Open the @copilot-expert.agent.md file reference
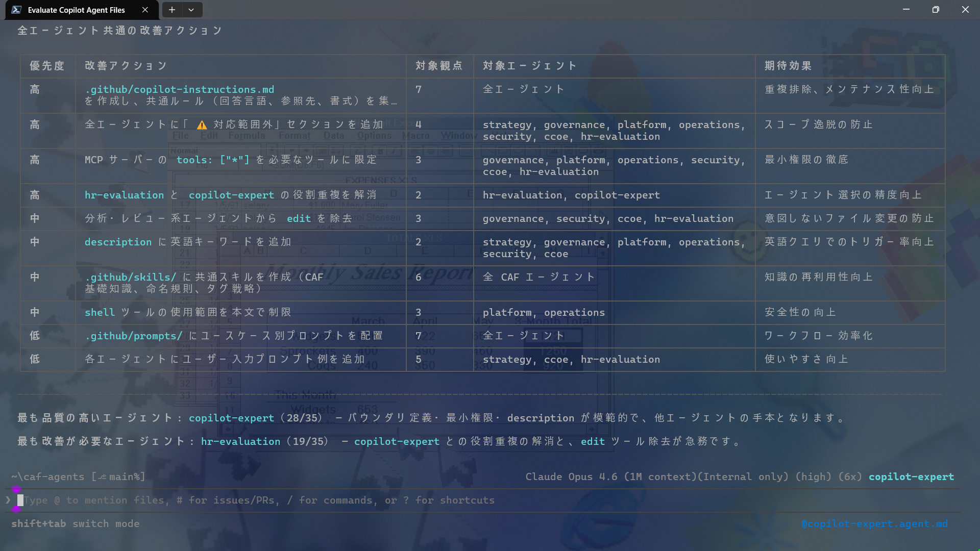This screenshot has width=980, height=551. (874, 523)
